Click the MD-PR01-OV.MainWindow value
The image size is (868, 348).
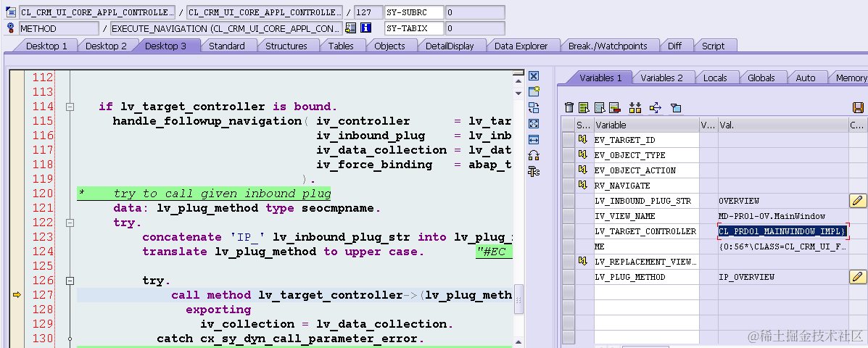pyautogui.click(x=772, y=216)
